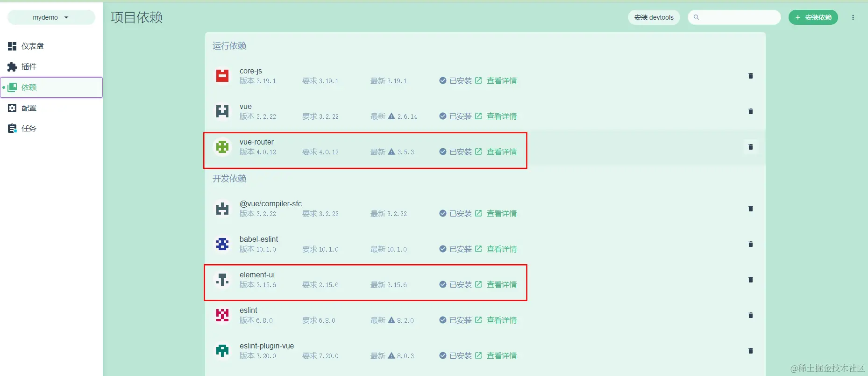Viewport: 868px width, 376px height.
Task: Delete the core-js dependency
Action: pyautogui.click(x=750, y=76)
